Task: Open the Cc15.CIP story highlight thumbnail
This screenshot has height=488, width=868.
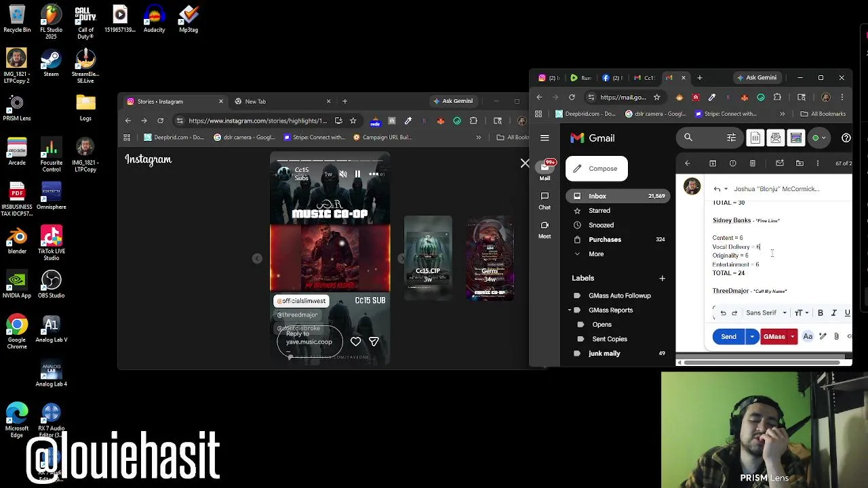Action: coord(428,258)
